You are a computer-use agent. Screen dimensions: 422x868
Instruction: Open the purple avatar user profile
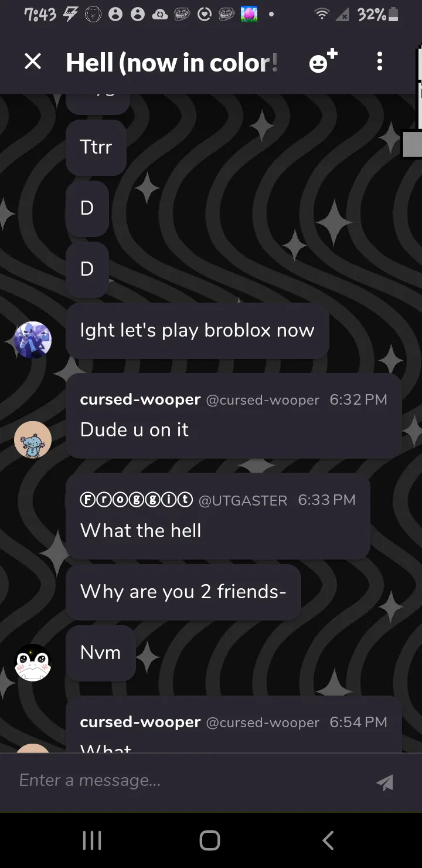pos(33,340)
